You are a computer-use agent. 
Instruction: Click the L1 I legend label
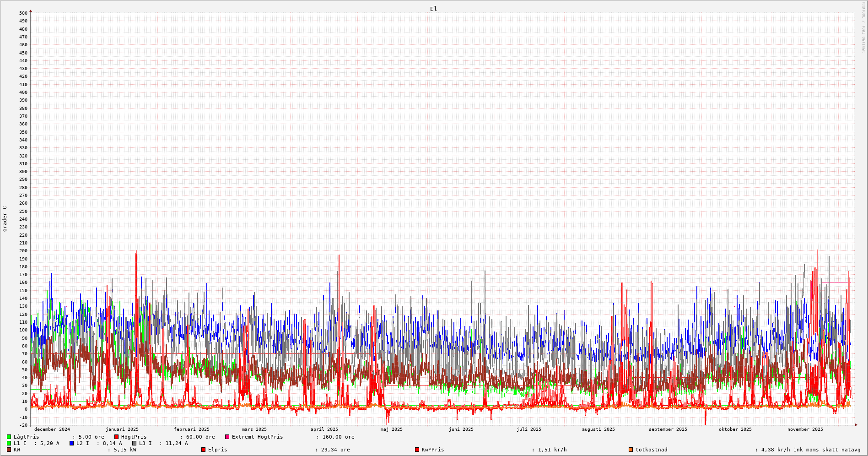pyautogui.click(x=20, y=443)
